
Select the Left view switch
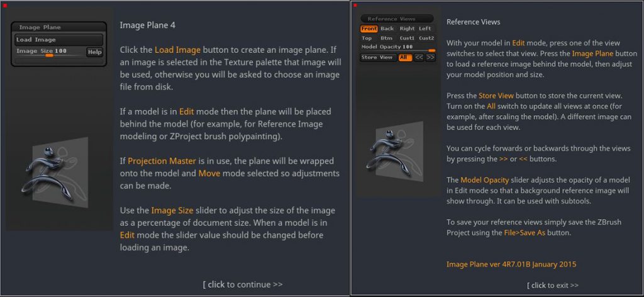coord(425,29)
